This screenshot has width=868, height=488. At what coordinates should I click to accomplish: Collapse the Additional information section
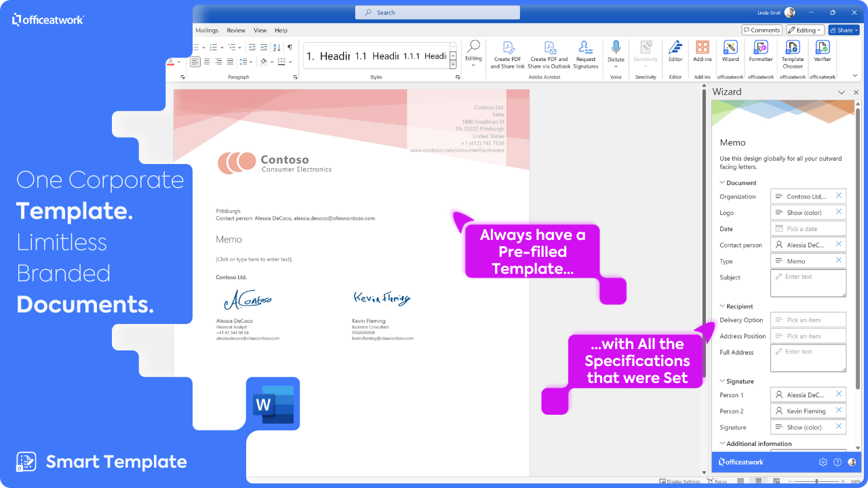[x=723, y=444]
